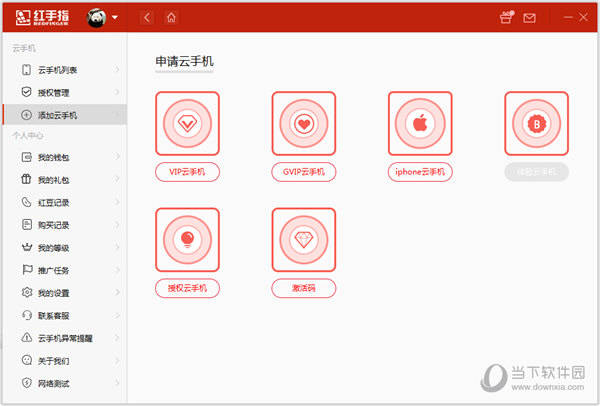Minimize the Redfinger window

568,17
